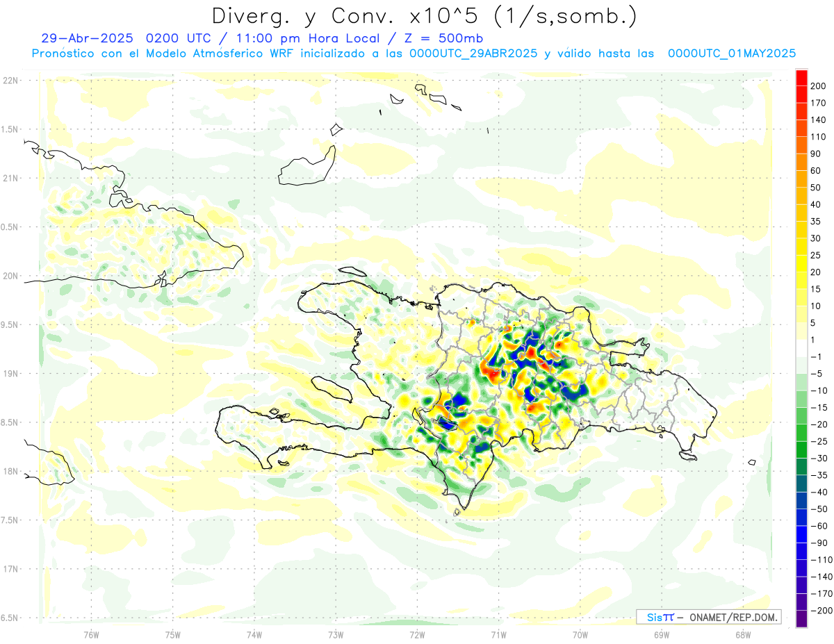Image resolution: width=834 pixels, height=644 pixels.
Task: Click the '17N' latitude label
Action: pyautogui.click(x=10, y=569)
